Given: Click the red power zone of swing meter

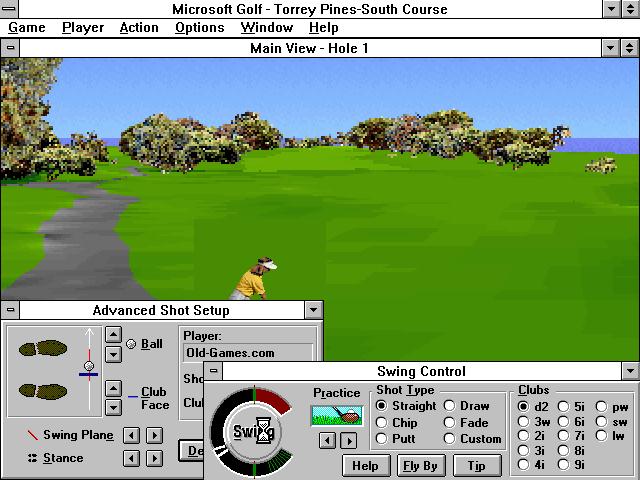Looking at the screenshot, I should 273,399.
